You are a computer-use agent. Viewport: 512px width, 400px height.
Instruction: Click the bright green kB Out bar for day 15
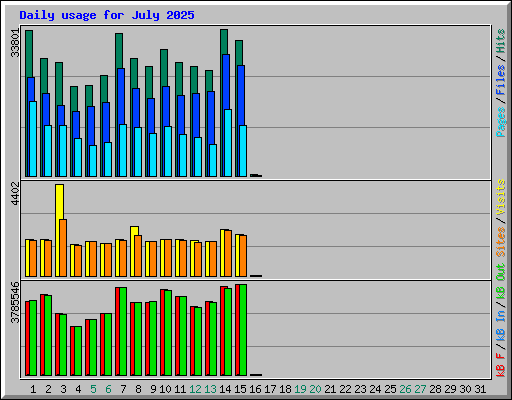(x=243, y=330)
